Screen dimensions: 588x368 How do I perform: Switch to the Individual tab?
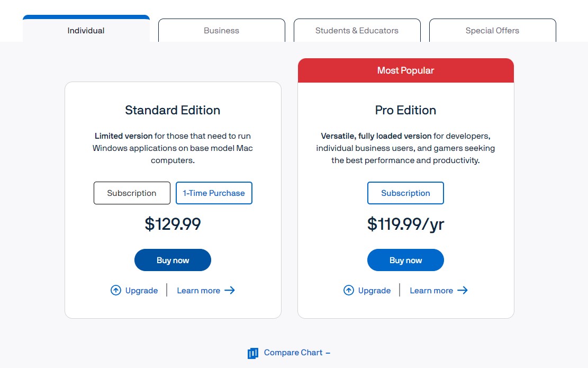click(86, 31)
